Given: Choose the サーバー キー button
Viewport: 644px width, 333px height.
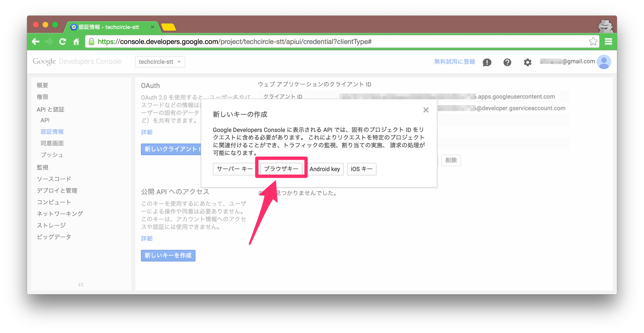Looking at the screenshot, I should tap(235, 169).
